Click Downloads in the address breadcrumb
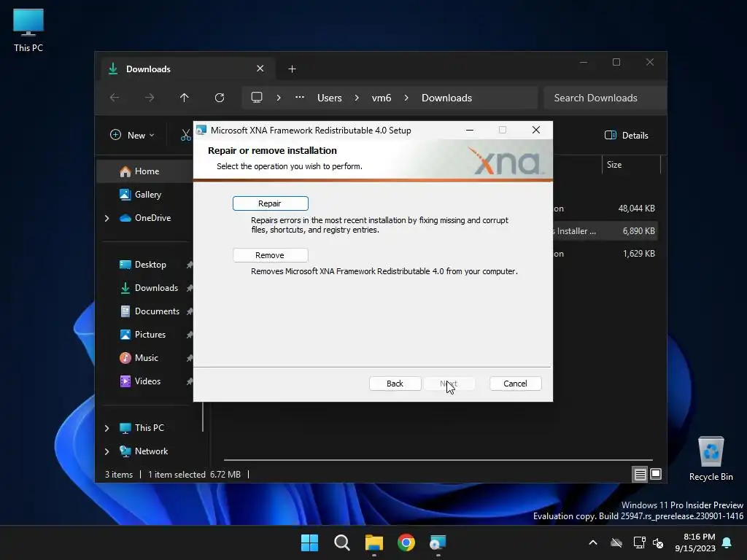747x560 pixels. [x=446, y=98]
